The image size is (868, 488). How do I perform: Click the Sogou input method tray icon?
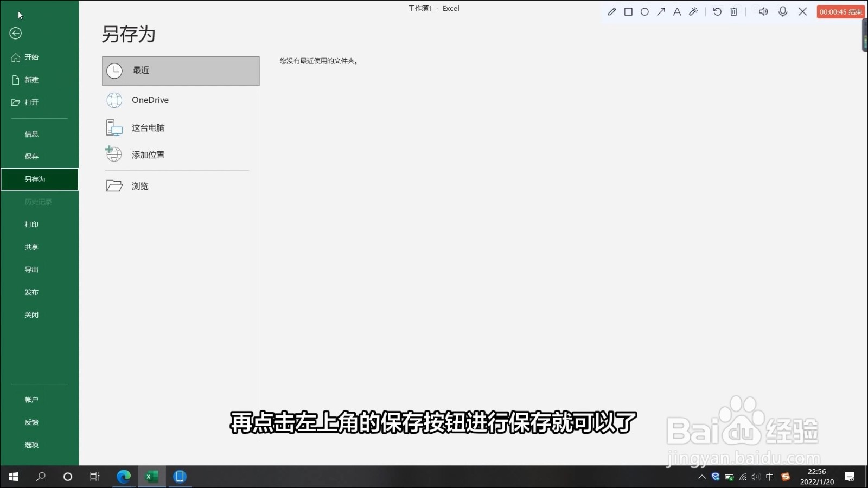(786, 477)
